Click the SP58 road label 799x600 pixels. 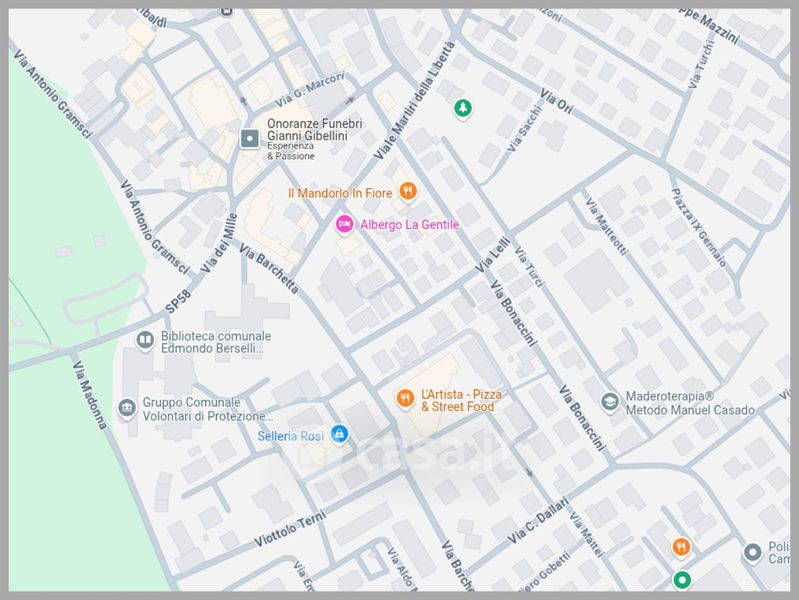pos(178,299)
